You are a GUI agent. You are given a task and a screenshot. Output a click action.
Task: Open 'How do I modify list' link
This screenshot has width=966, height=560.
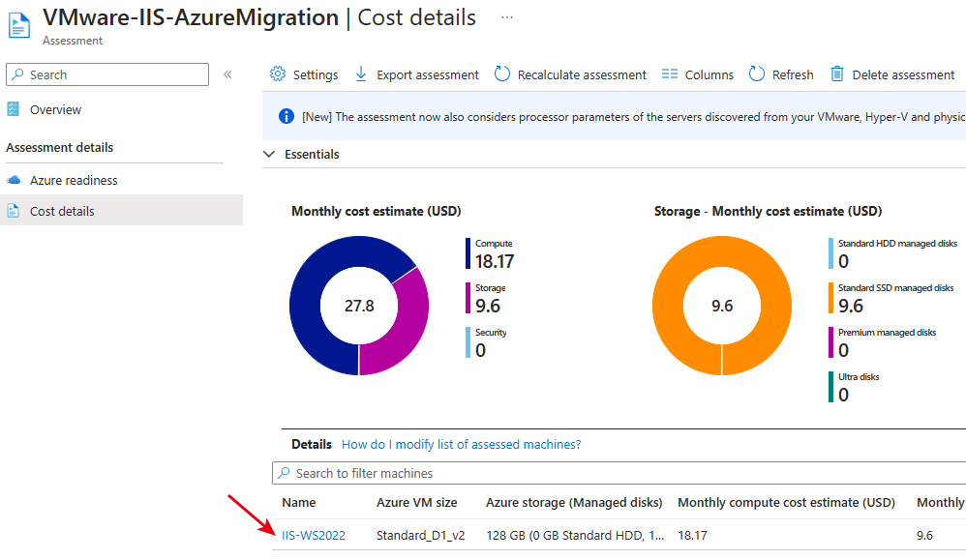(462, 444)
